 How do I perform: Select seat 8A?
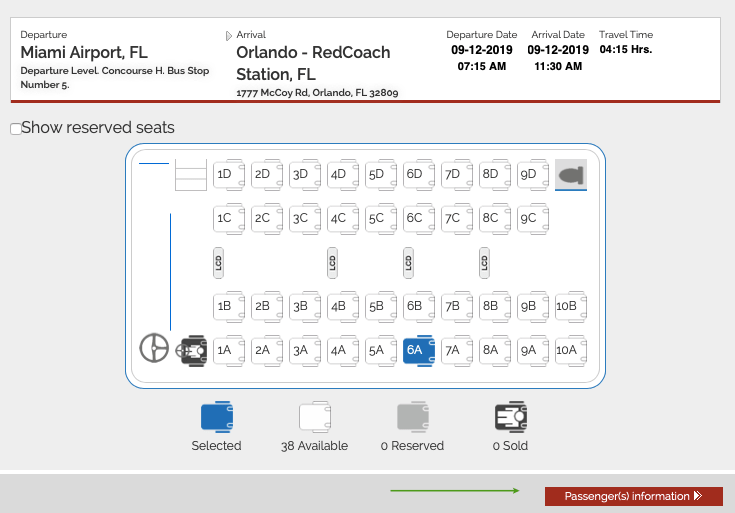point(495,351)
